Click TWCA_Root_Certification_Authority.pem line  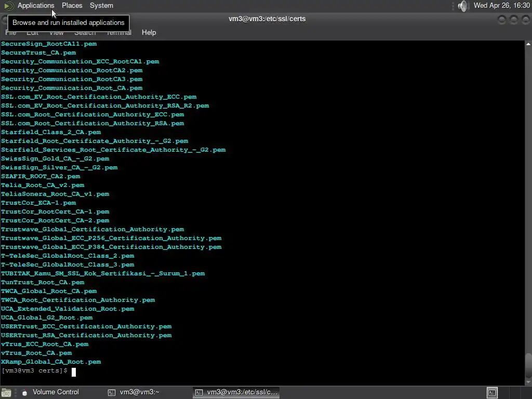click(x=78, y=300)
